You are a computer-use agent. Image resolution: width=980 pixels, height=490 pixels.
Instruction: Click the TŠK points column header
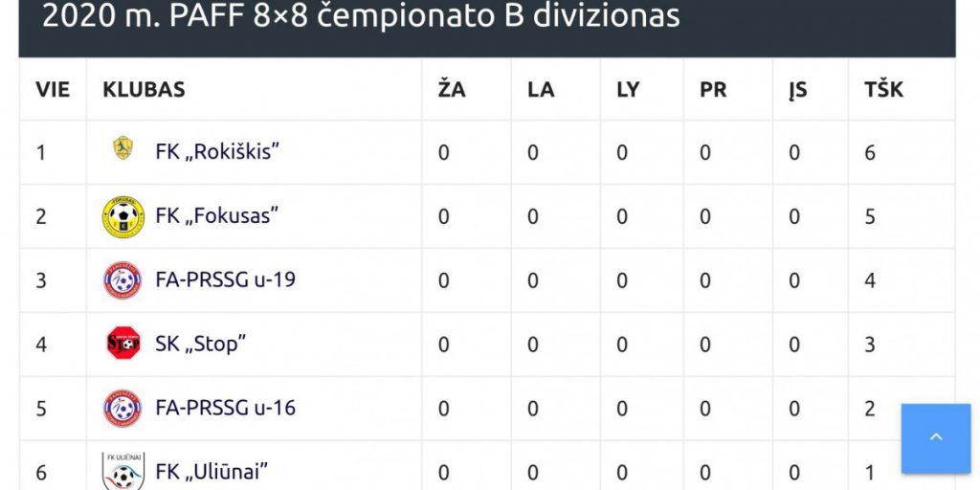(883, 90)
